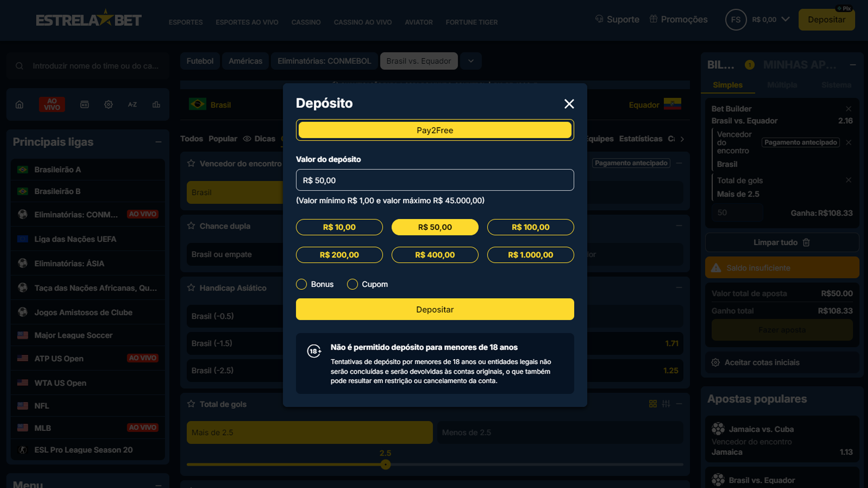Click the deposit value input field
The image size is (868, 488).
tap(435, 180)
